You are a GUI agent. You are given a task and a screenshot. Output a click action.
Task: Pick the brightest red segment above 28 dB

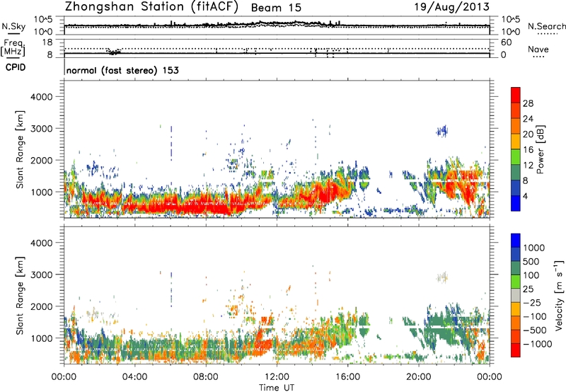pyautogui.click(x=516, y=95)
